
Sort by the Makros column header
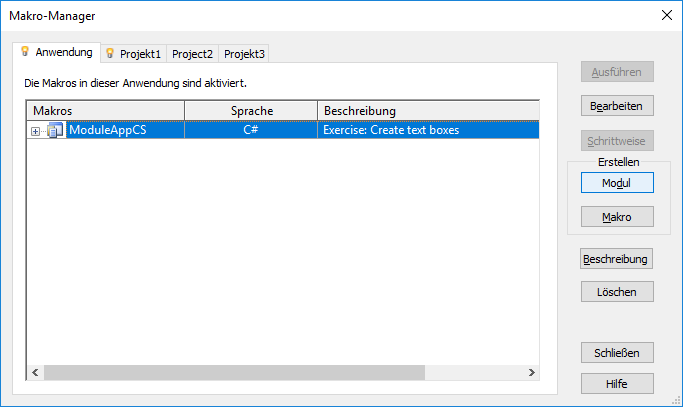(106, 111)
